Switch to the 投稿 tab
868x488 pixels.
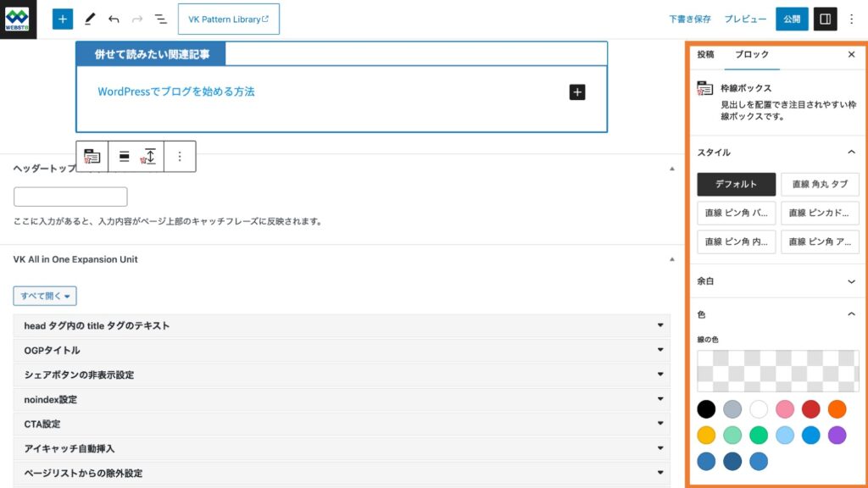tap(705, 54)
